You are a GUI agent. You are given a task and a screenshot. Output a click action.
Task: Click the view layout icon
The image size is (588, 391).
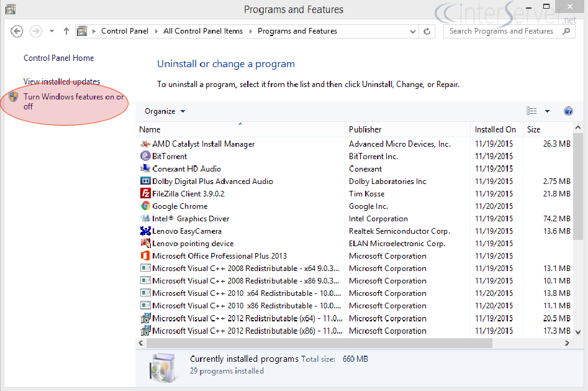tap(531, 111)
